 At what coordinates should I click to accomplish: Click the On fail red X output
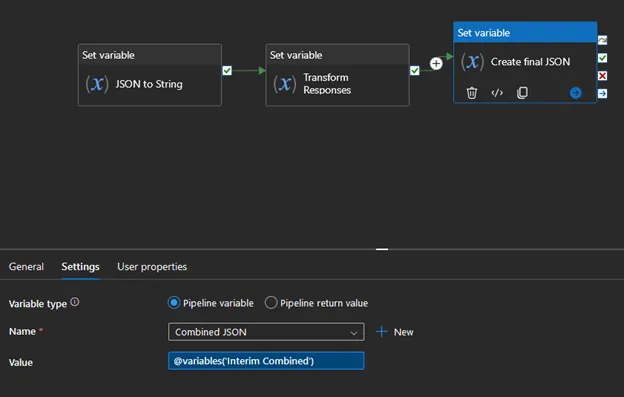tap(603, 76)
